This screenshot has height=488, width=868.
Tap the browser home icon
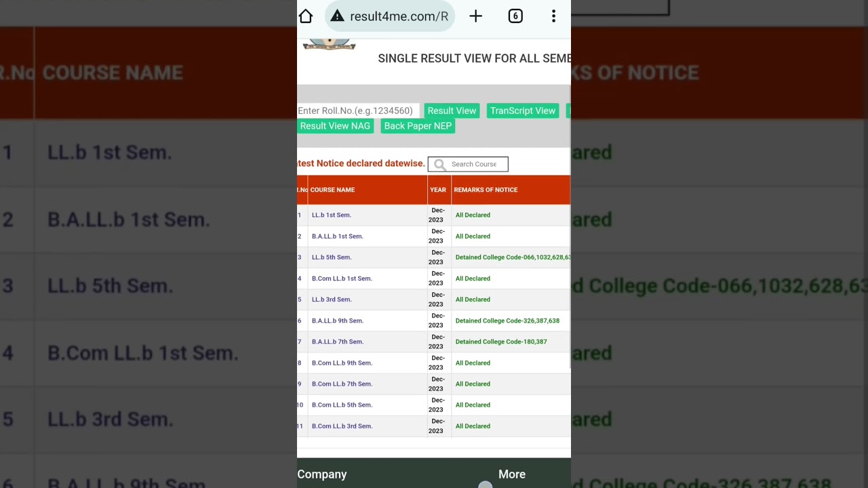[306, 16]
